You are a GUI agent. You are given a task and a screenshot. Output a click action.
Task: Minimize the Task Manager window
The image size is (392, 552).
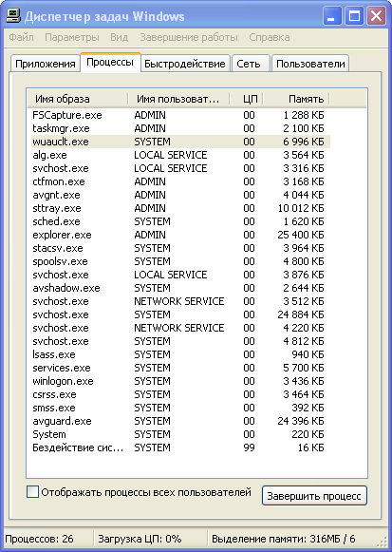click(x=332, y=16)
